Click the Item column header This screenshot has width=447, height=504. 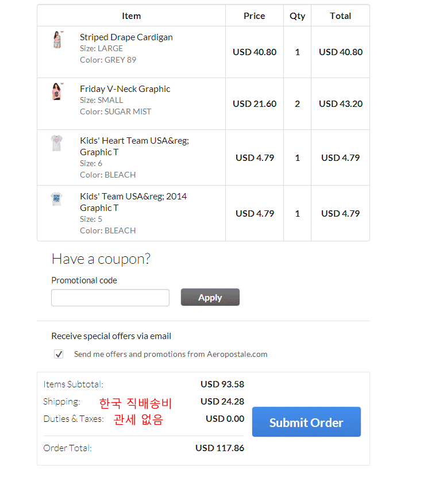132,16
